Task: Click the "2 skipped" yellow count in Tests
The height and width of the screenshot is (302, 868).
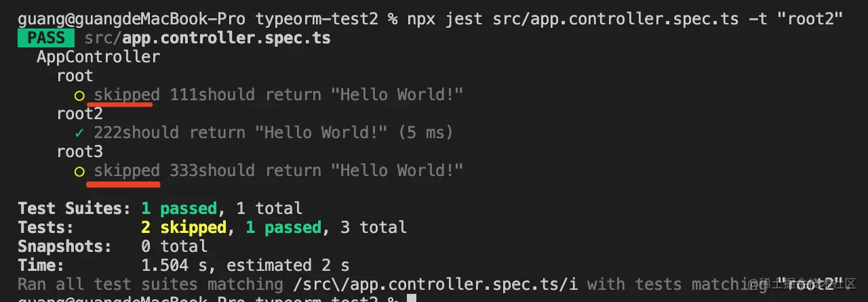Action: point(183,228)
